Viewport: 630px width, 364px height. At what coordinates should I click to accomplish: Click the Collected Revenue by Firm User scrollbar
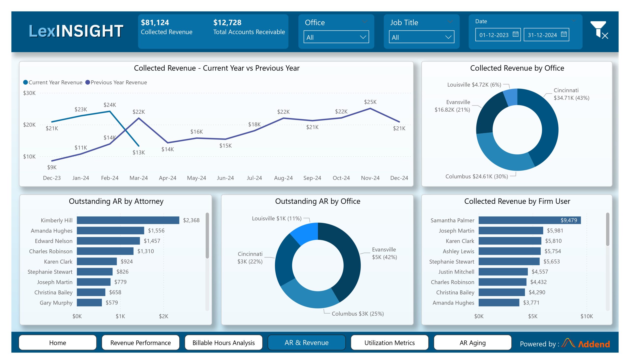608,229
